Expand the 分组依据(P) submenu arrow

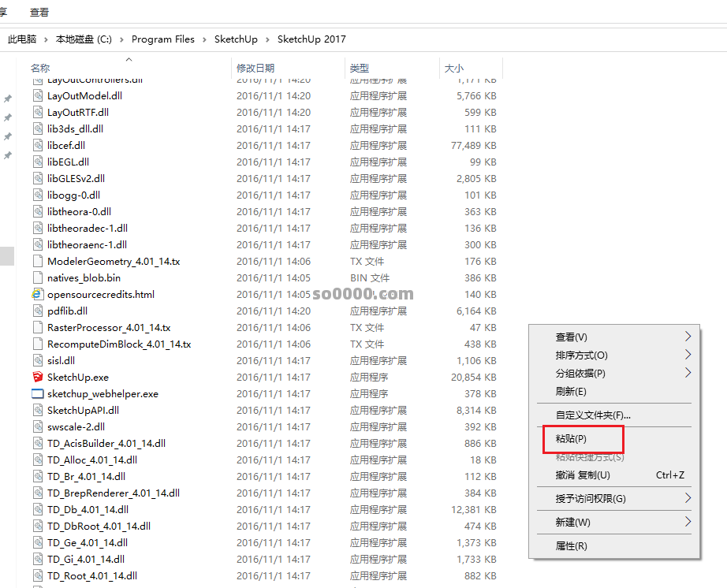pos(688,373)
